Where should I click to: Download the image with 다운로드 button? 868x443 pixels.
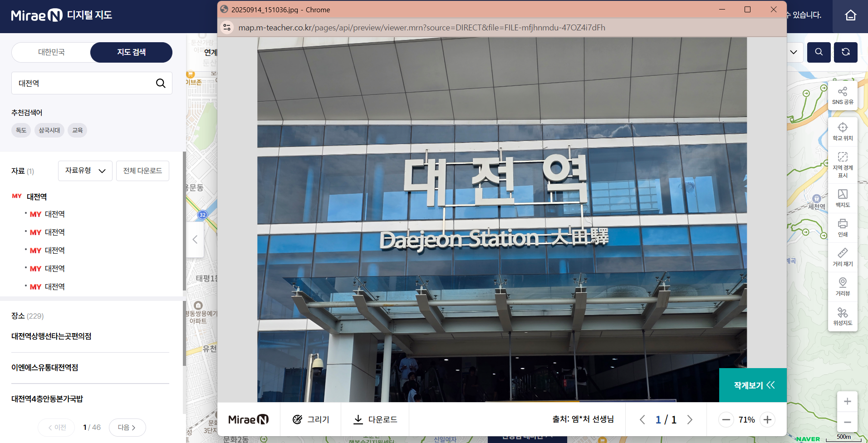click(375, 419)
